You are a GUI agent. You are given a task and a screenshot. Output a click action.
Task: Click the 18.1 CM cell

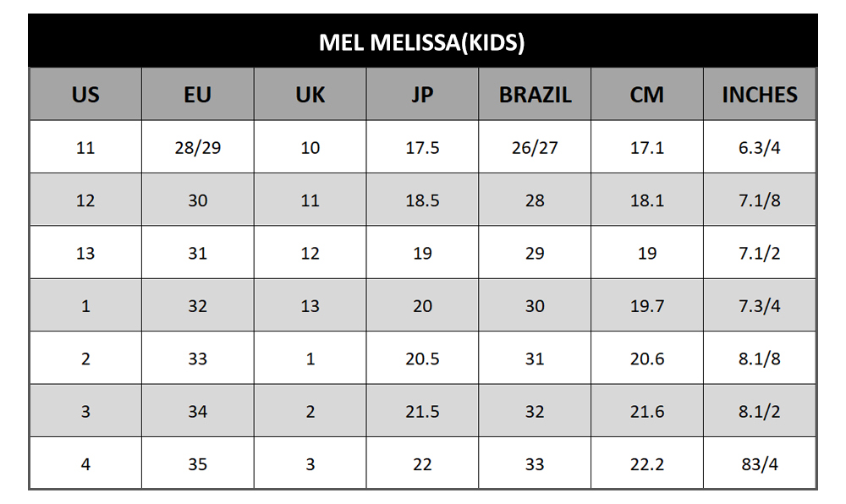647,200
